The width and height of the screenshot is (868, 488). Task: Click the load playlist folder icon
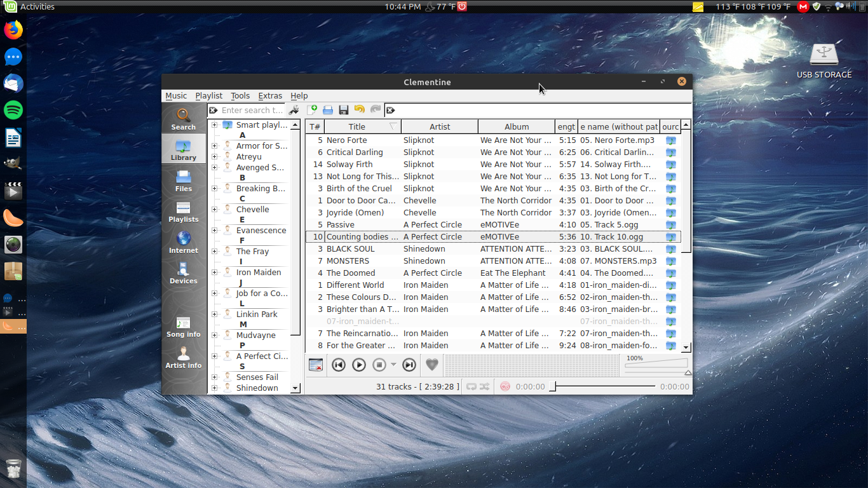tap(328, 110)
